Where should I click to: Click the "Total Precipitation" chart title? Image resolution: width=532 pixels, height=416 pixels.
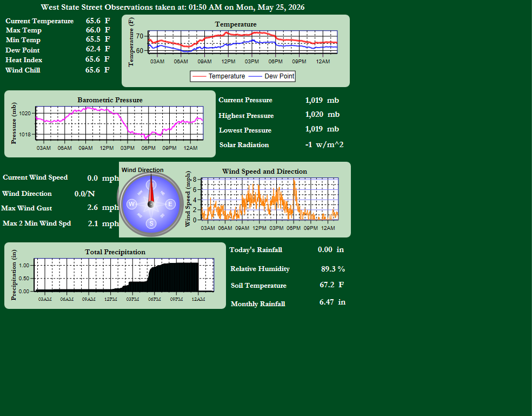click(115, 252)
